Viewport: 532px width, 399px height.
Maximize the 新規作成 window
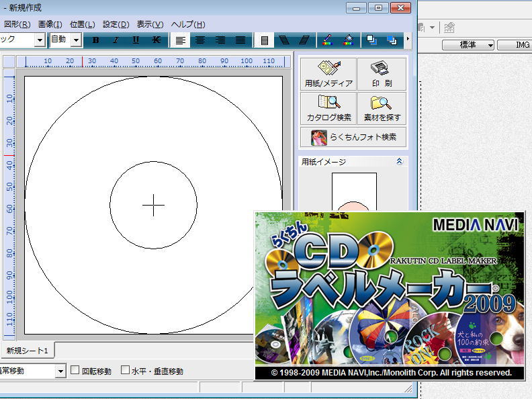coord(378,8)
